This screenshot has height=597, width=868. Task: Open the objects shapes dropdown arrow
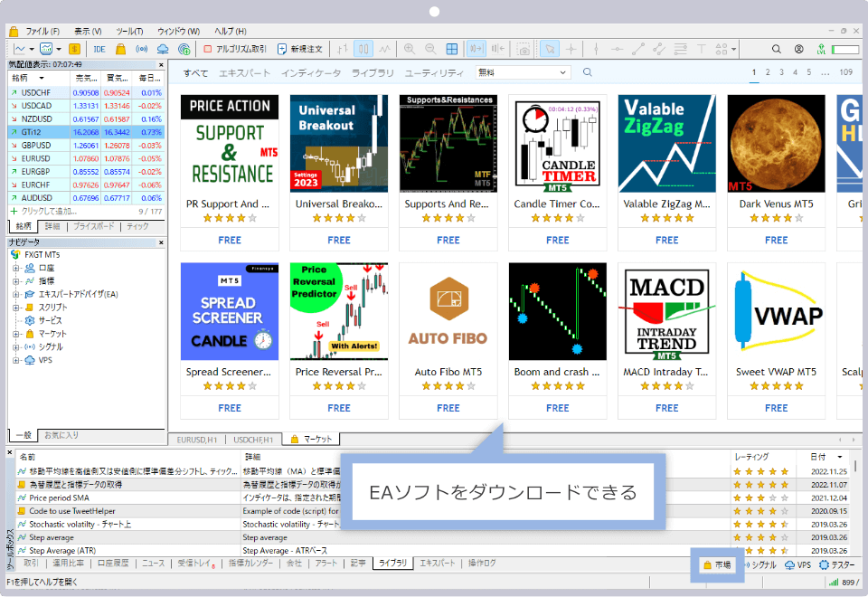pos(734,49)
